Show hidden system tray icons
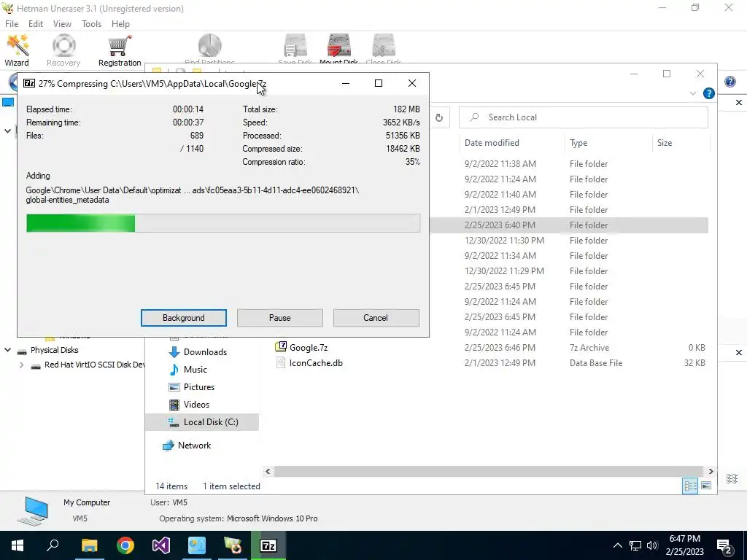Screen dimensions: 747x560 tap(617, 545)
